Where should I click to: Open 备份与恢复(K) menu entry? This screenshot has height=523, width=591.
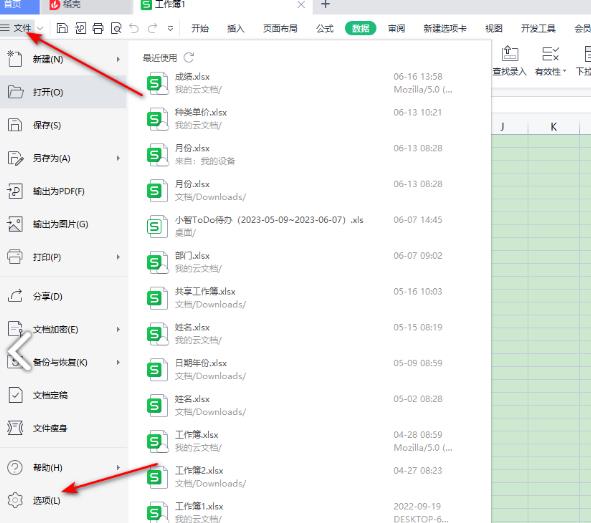pos(63,362)
